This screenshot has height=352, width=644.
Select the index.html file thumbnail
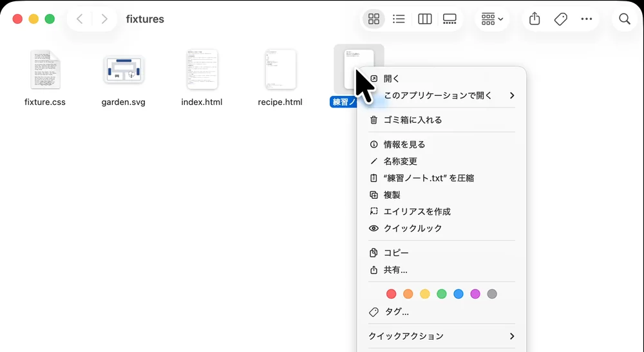coord(202,69)
